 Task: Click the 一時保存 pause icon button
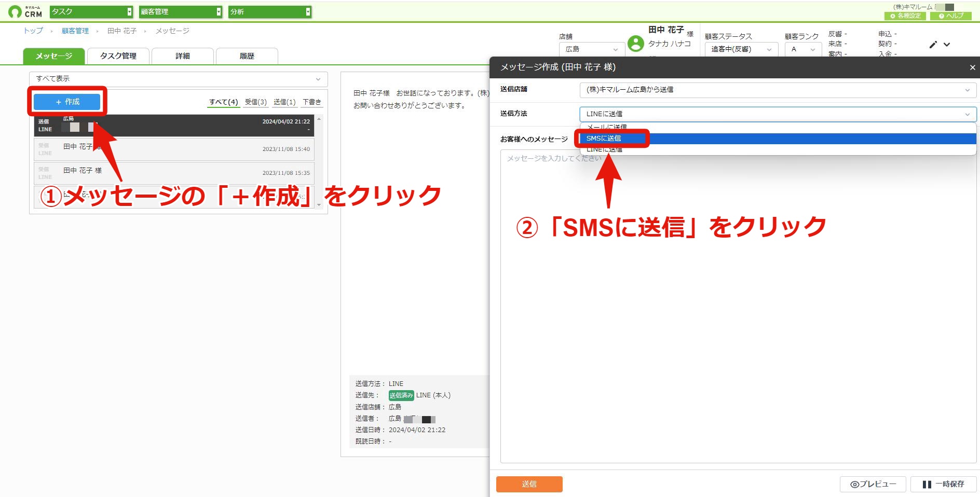pos(943,484)
